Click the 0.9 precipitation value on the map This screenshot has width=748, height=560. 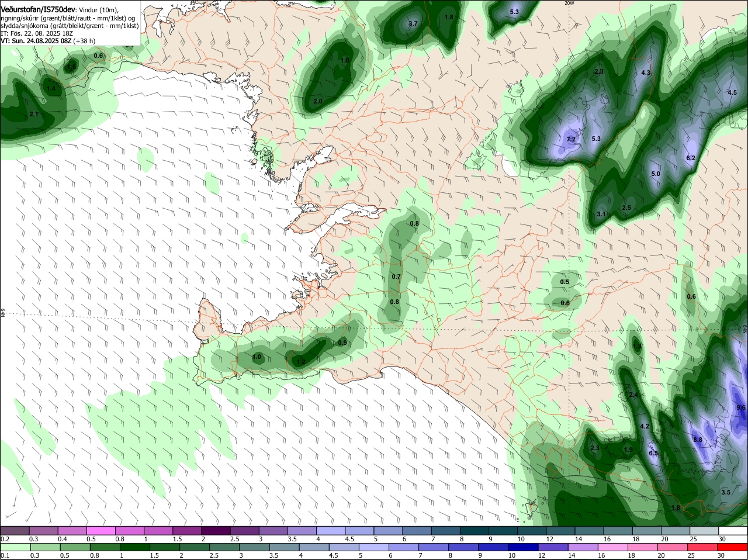point(342,343)
